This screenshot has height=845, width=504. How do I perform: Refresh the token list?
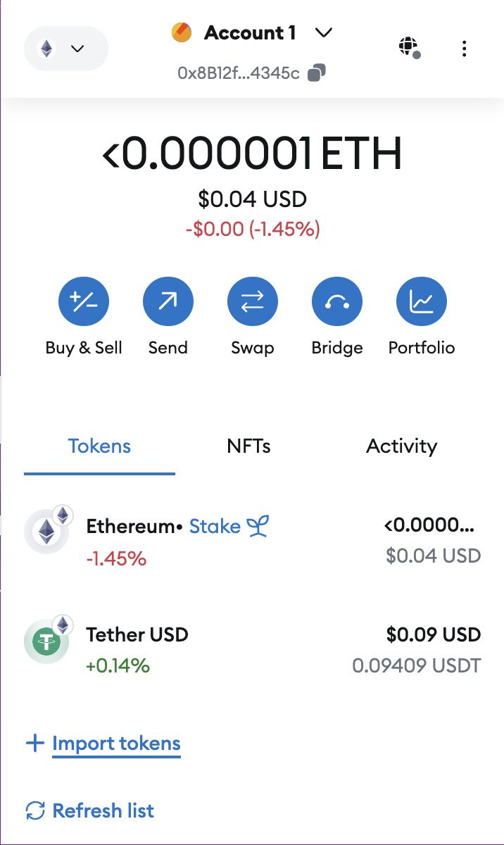click(89, 810)
